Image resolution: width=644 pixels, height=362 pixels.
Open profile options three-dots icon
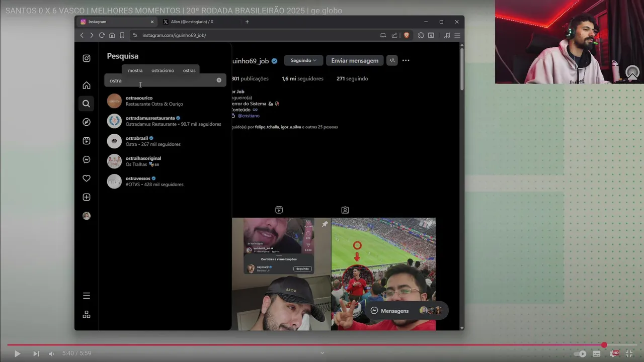[x=406, y=60]
